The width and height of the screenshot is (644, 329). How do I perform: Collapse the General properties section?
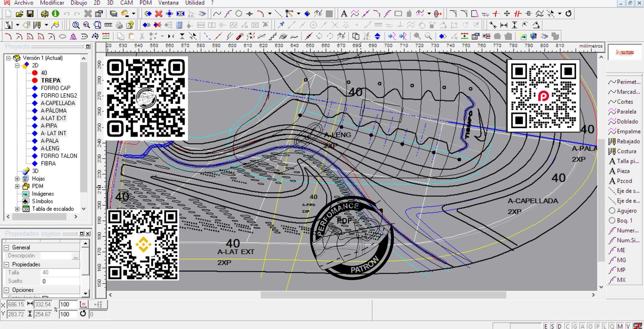(6, 247)
